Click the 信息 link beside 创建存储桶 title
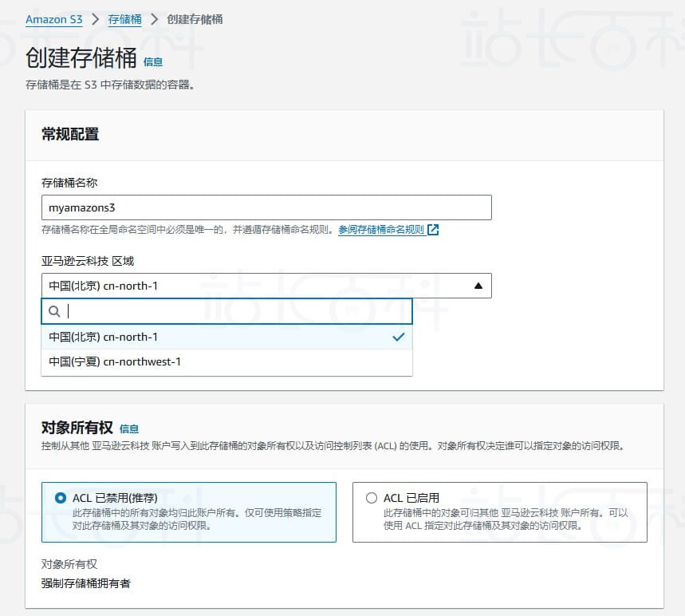Image resolution: width=685 pixels, height=616 pixels. pos(153,62)
